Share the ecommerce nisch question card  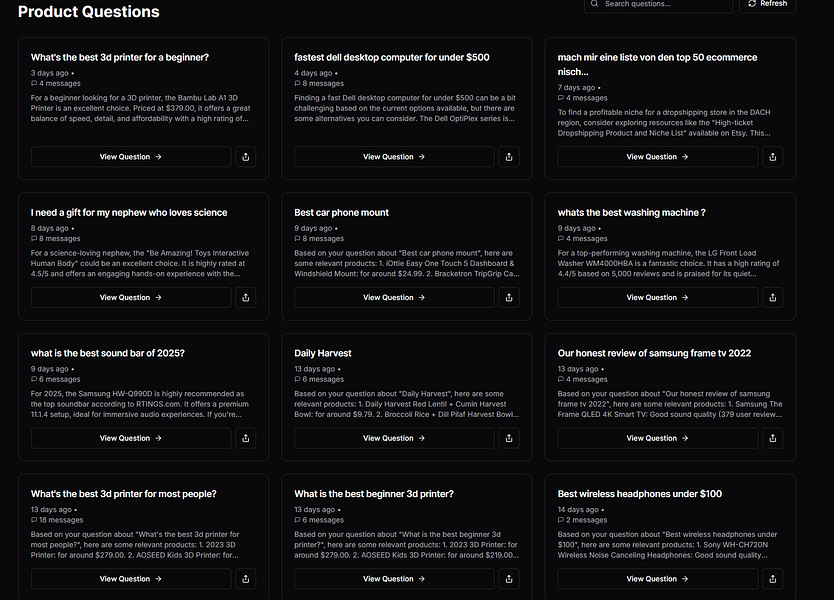tap(773, 157)
